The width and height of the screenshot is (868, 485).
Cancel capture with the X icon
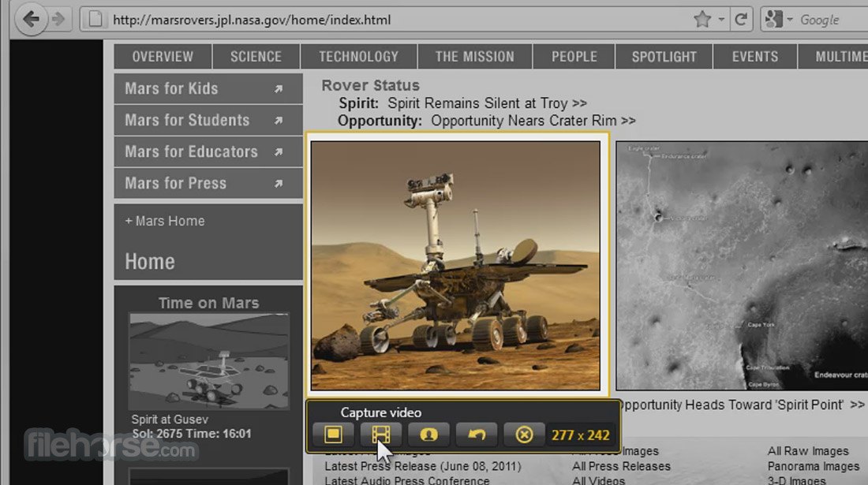click(x=524, y=435)
